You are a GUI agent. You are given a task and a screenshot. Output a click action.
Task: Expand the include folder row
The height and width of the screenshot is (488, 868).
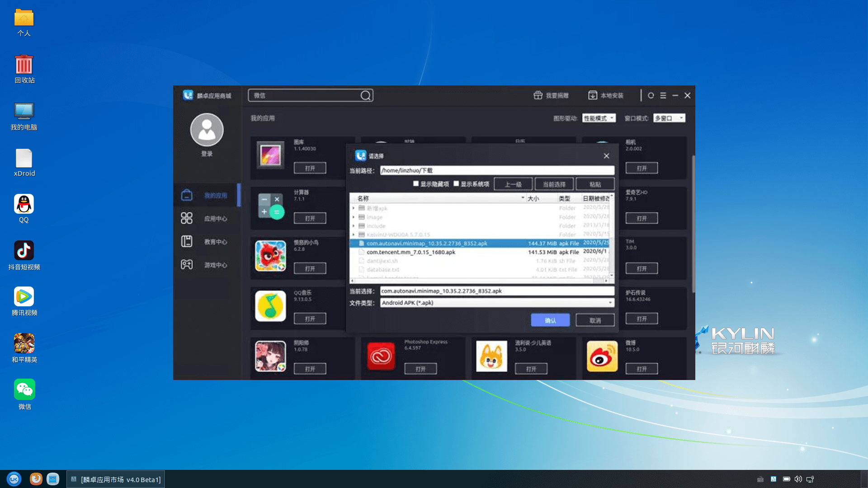pos(354,226)
